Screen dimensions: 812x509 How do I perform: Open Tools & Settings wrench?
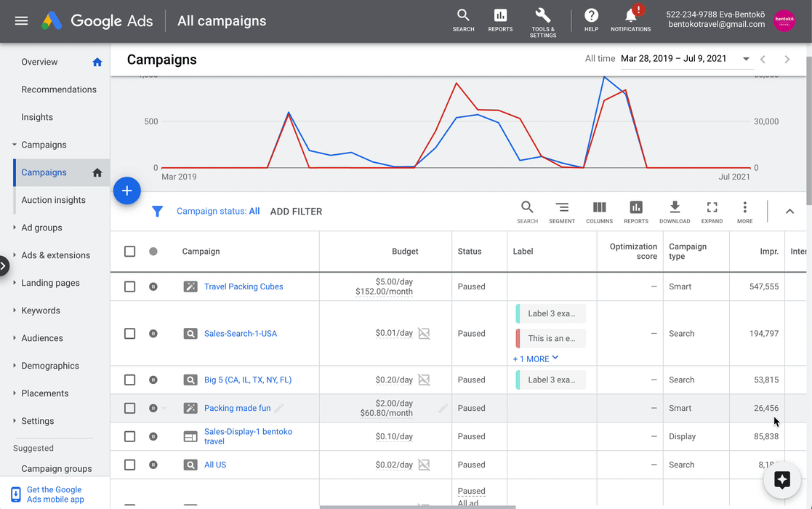coord(543,23)
